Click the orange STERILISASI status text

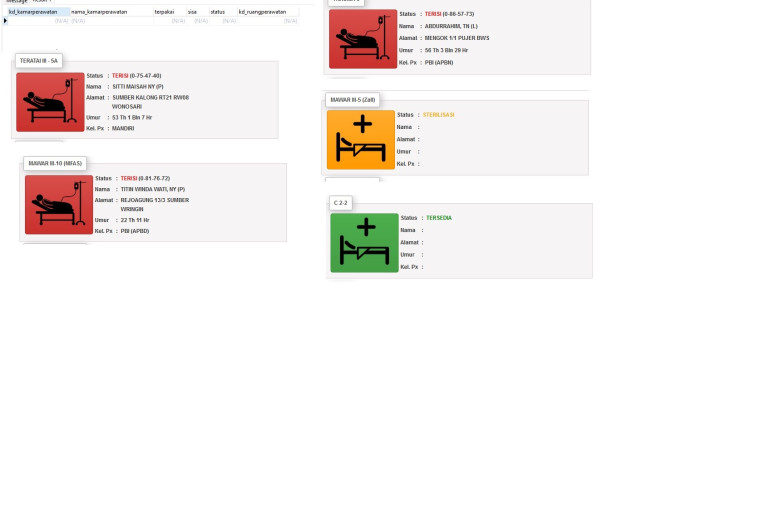tap(439, 115)
